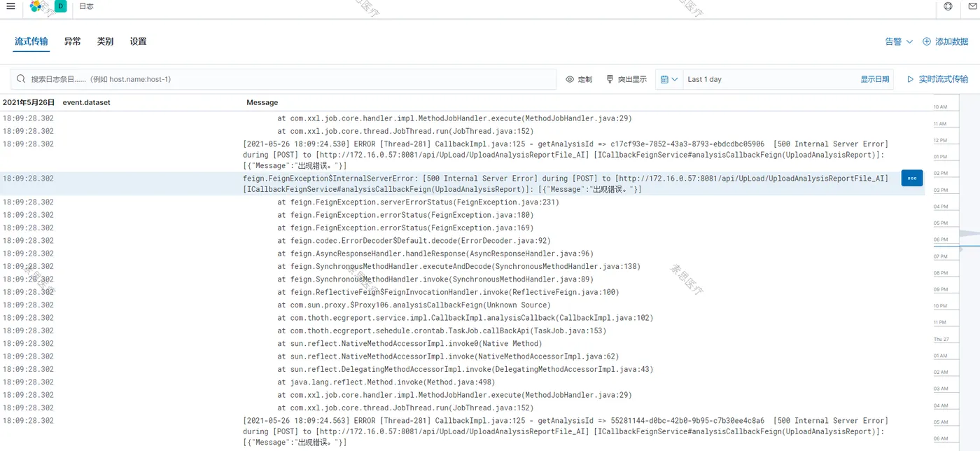980x451 pixels.
Task: Open the calendar quick-select dropdown
Action: point(669,79)
